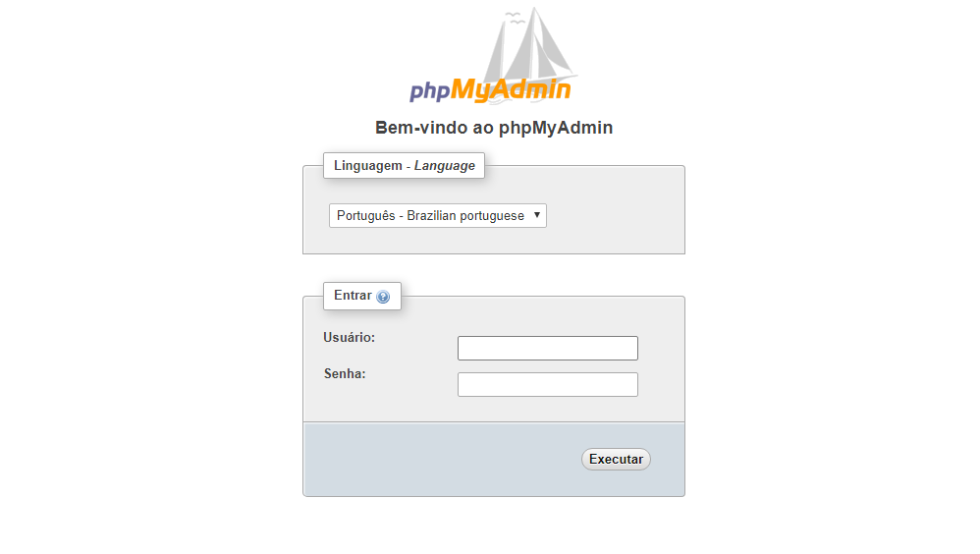Focus the Usuário text field

coord(548,349)
